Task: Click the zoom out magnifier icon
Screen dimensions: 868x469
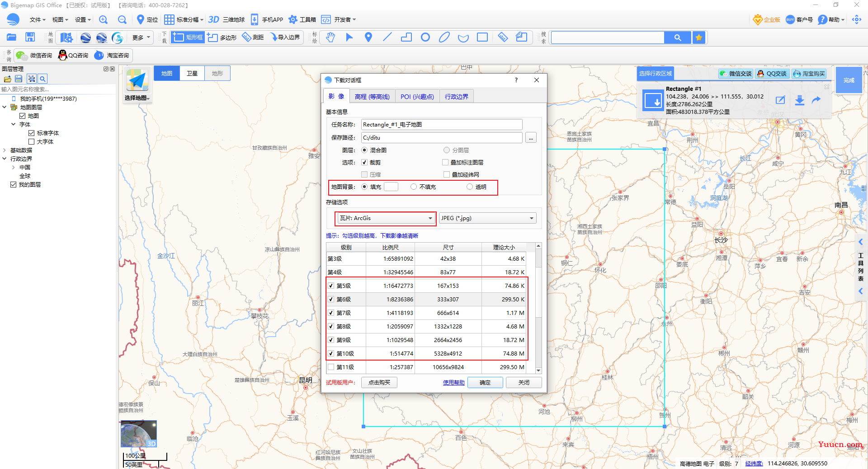Action: [x=122, y=20]
